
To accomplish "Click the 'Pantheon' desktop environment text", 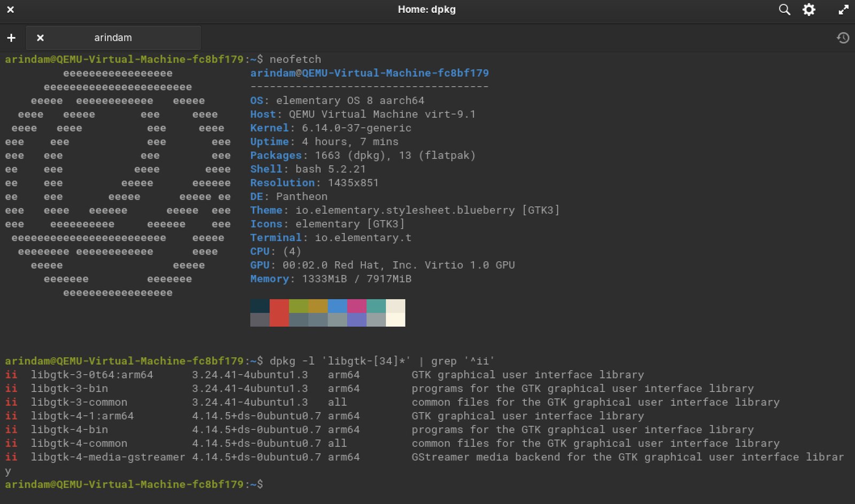I will pyautogui.click(x=301, y=196).
